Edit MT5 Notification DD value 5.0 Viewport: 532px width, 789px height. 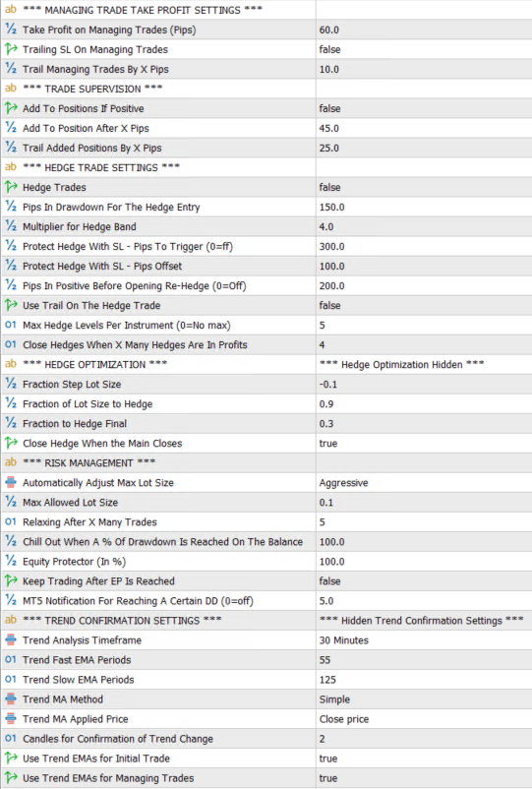coord(325,601)
